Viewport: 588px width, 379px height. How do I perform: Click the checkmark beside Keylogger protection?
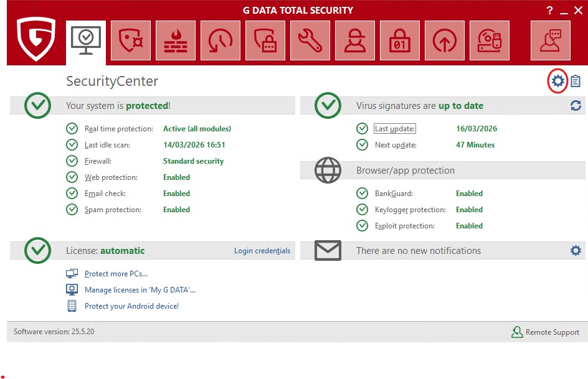coord(362,209)
